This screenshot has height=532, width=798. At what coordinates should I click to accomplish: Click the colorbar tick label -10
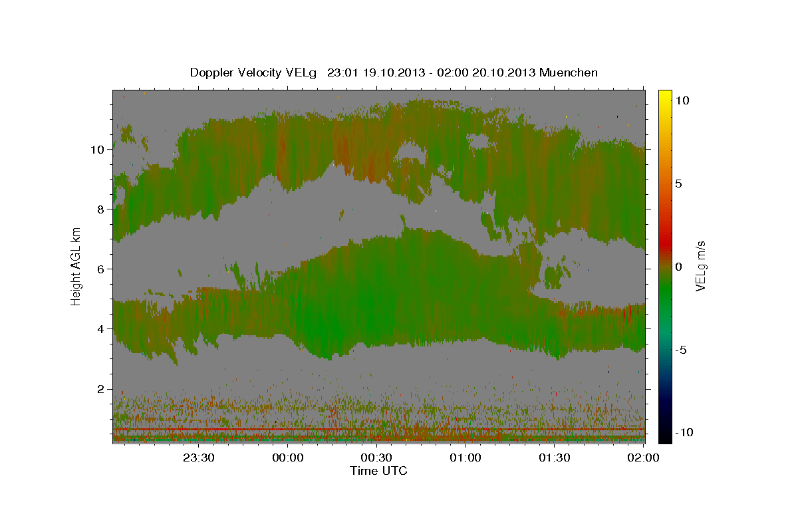[685, 432]
